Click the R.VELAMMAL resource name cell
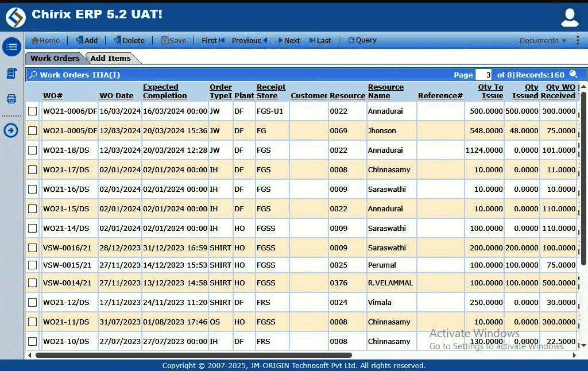The width and height of the screenshot is (588, 371). [x=390, y=283]
